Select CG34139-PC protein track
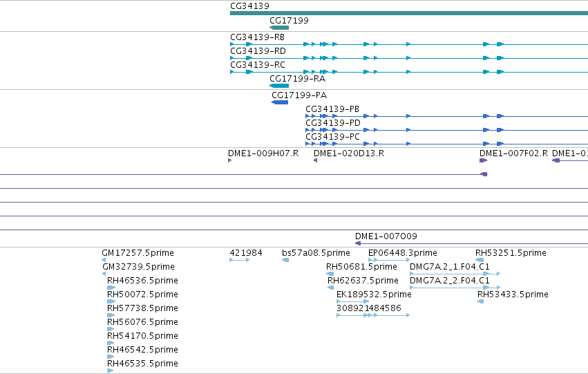 446,144
